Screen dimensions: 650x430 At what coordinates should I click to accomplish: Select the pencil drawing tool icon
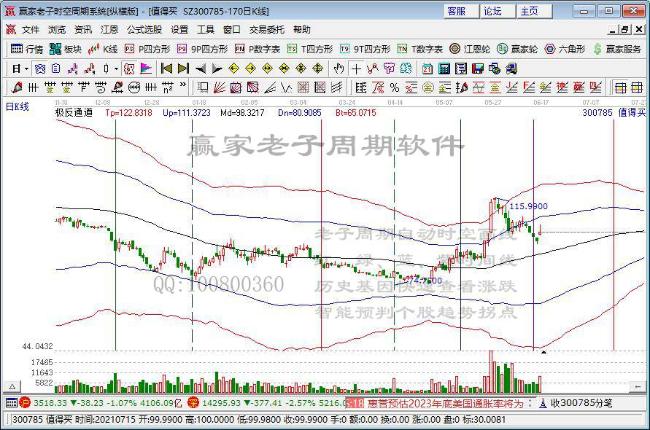(17, 87)
